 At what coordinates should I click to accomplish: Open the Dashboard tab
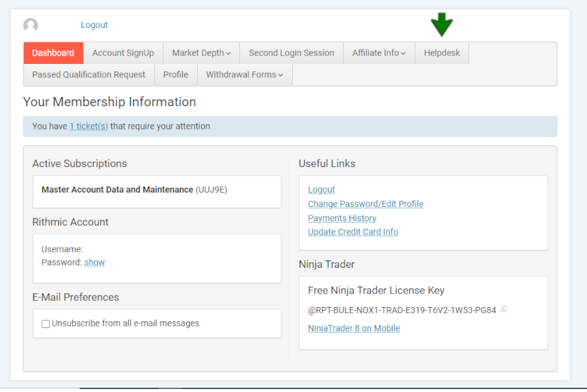(x=53, y=53)
